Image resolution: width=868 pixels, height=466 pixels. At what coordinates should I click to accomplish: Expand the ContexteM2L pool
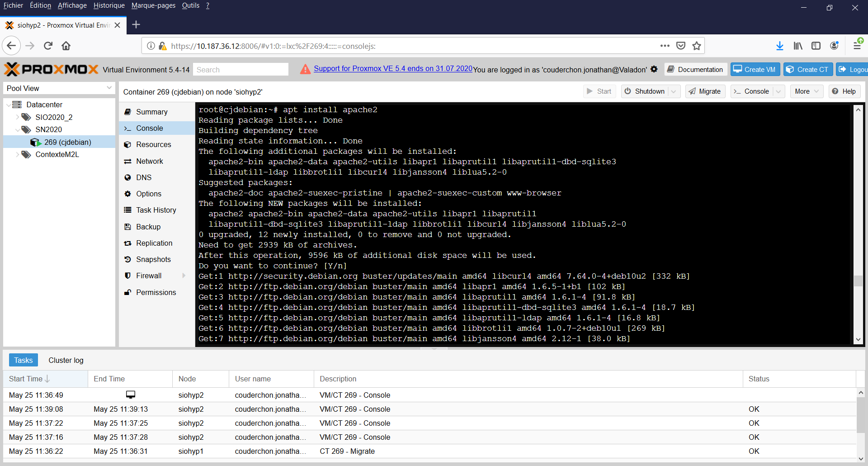pyautogui.click(x=18, y=154)
